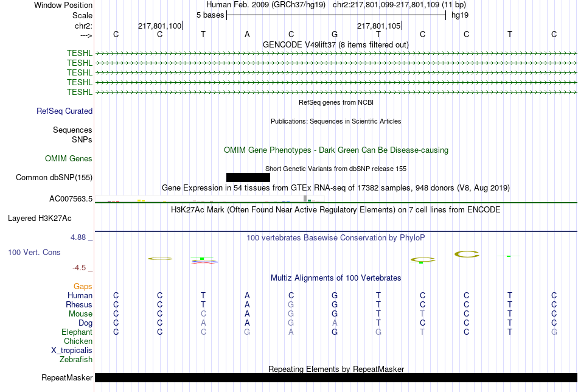Click coordinate marker 217,801,100

(x=160, y=26)
